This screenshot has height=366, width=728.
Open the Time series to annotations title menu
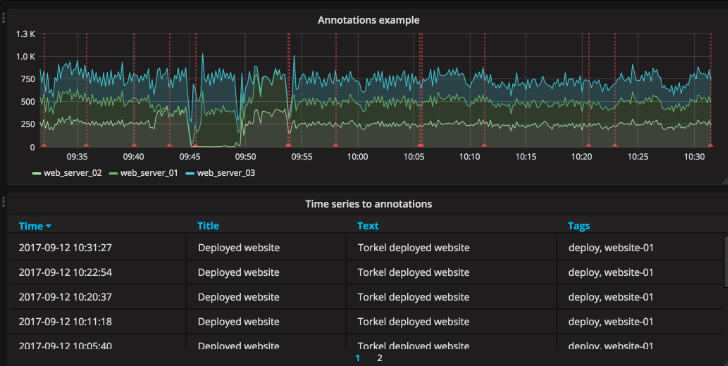[x=368, y=204]
